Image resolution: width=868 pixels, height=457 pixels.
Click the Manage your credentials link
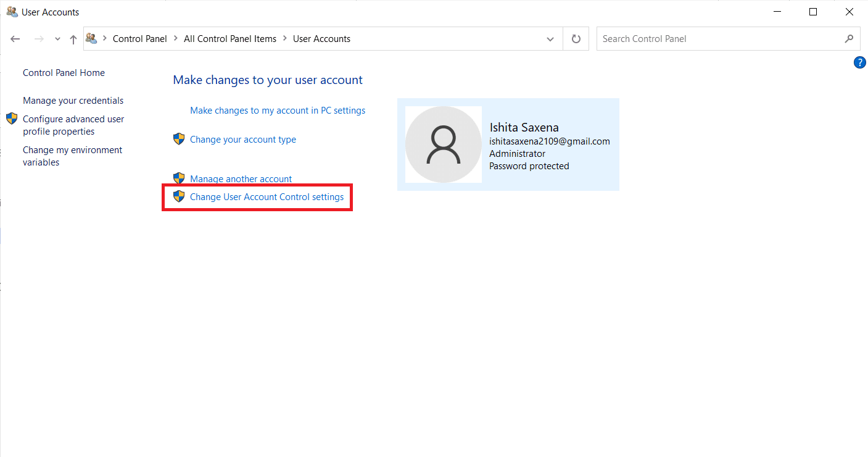pos(73,100)
